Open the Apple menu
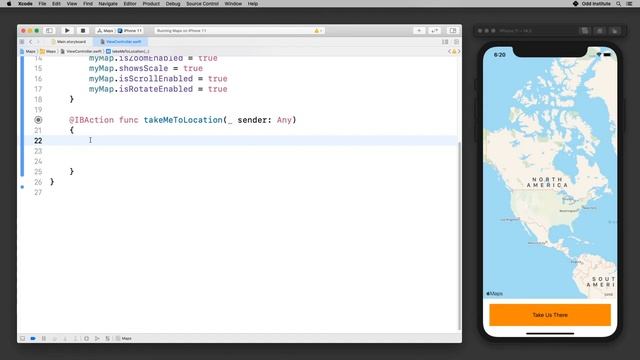 (9, 4)
